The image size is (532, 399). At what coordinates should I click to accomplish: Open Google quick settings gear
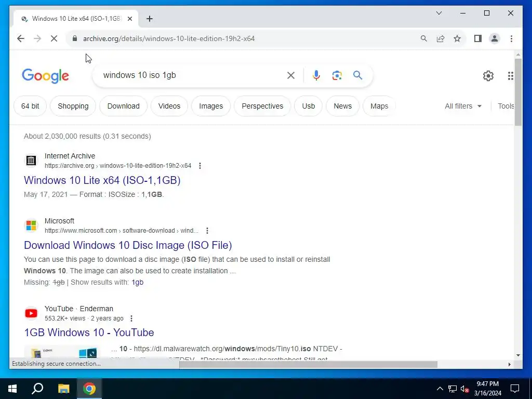(x=488, y=76)
